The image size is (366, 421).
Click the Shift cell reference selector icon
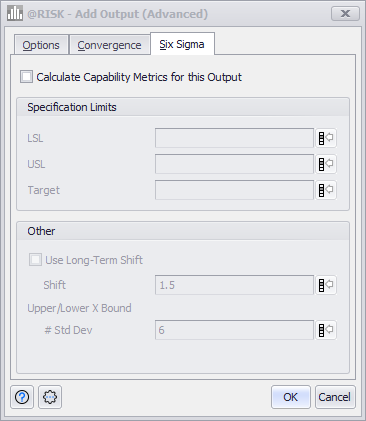pos(326,285)
